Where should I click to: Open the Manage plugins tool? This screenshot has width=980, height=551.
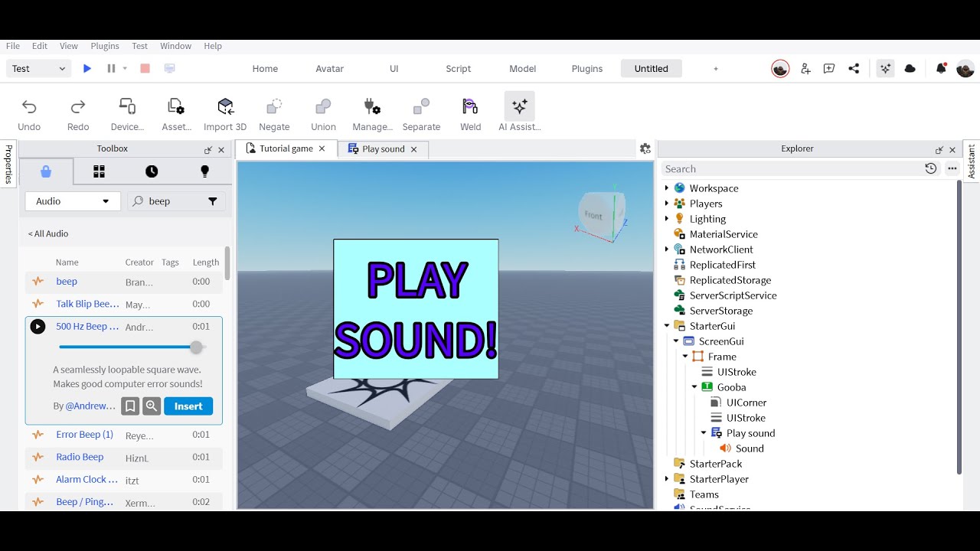tap(372, 106)
